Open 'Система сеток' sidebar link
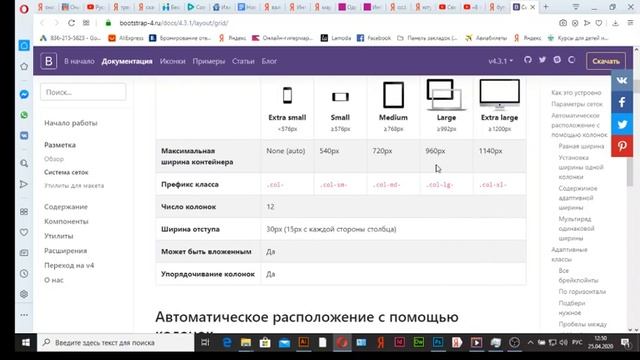Image resolution: width=640 pixels, height=360 pixels. tap(66, 172)
